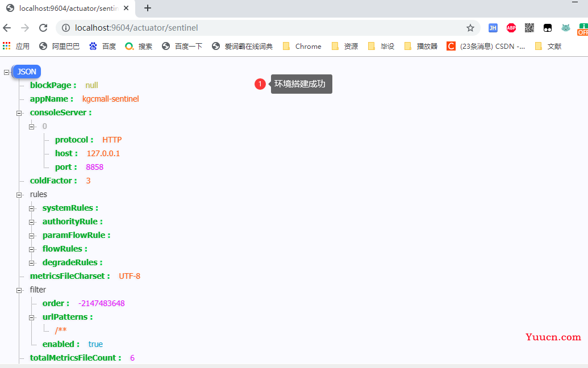Viewport: 588px width, 368px height.
Task: Select the kgcmall-sentinel appName value
Action: pos(111,99)
